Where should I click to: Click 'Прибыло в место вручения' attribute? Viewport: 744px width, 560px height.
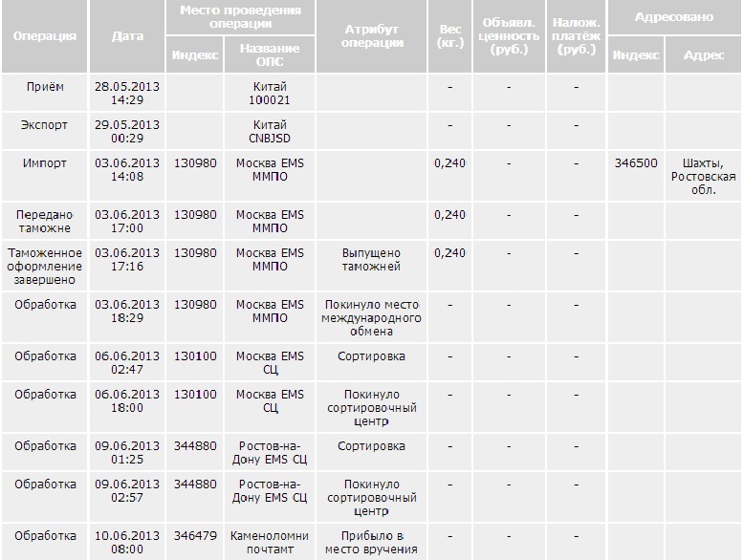coord(372,543)
